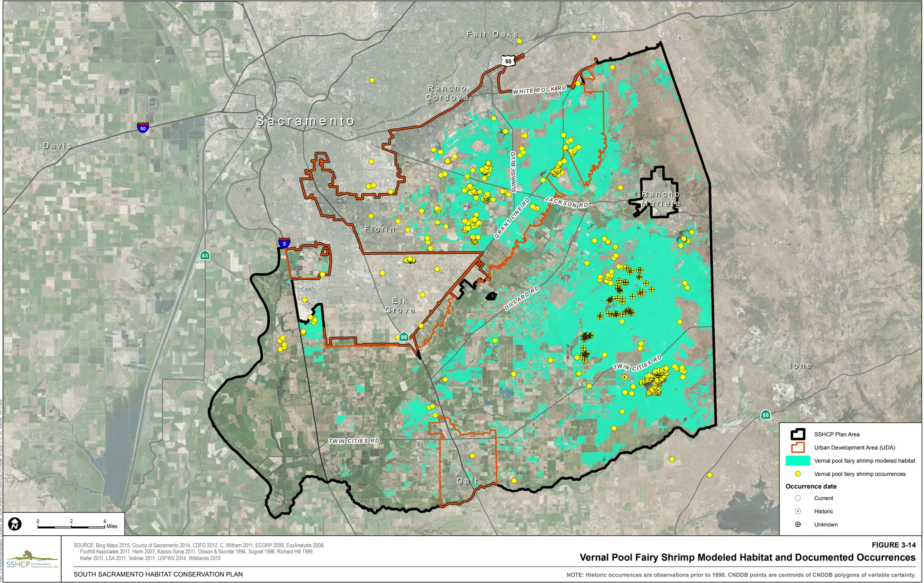Click the DILLARD RD road label
The width and height of the screenshot is (924, 583).
[521, 298]
